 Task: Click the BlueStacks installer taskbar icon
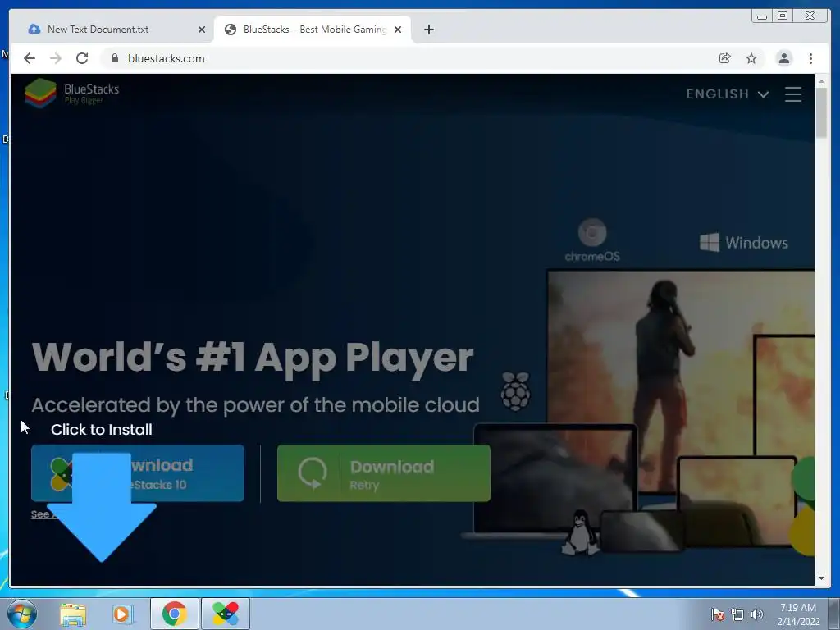coord(226,614)
